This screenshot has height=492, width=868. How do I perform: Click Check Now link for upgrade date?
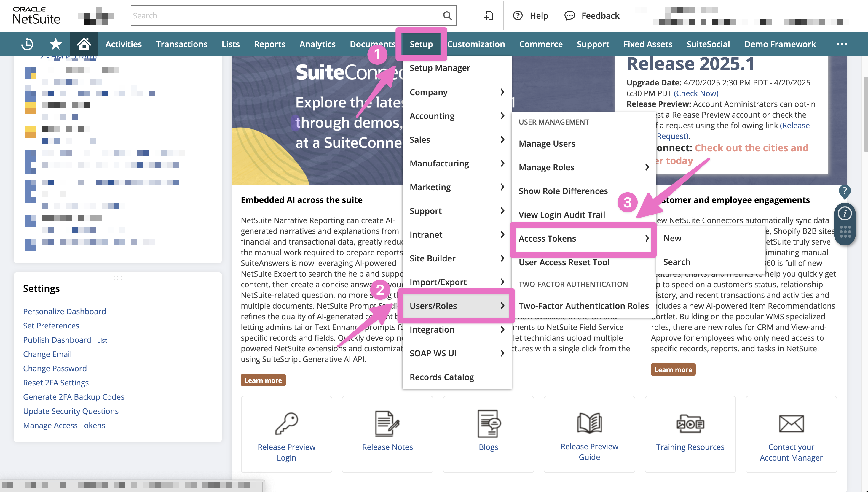click(x=696, y=93)
